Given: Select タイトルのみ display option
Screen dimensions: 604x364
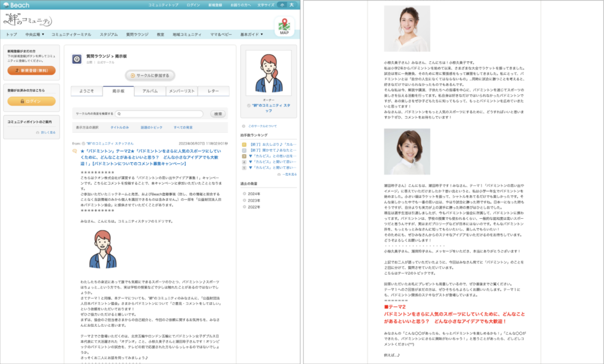Looking at the screenshot, I should coord(119,127).
